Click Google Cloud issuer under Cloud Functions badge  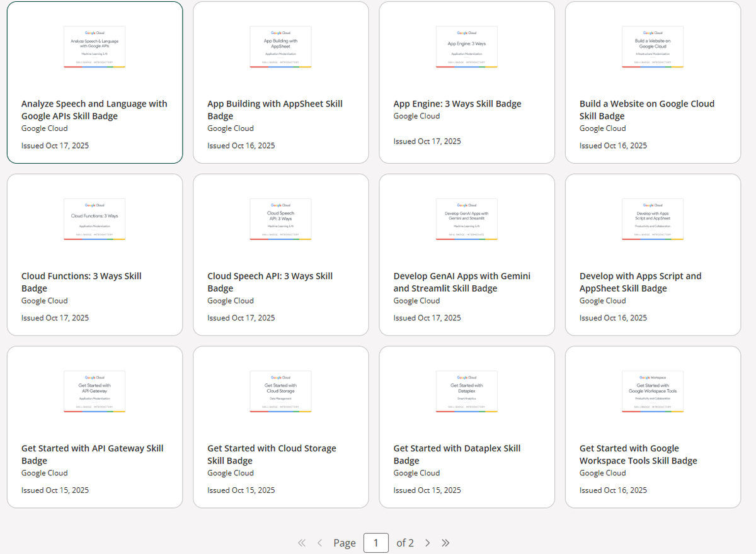coord(44,301)
